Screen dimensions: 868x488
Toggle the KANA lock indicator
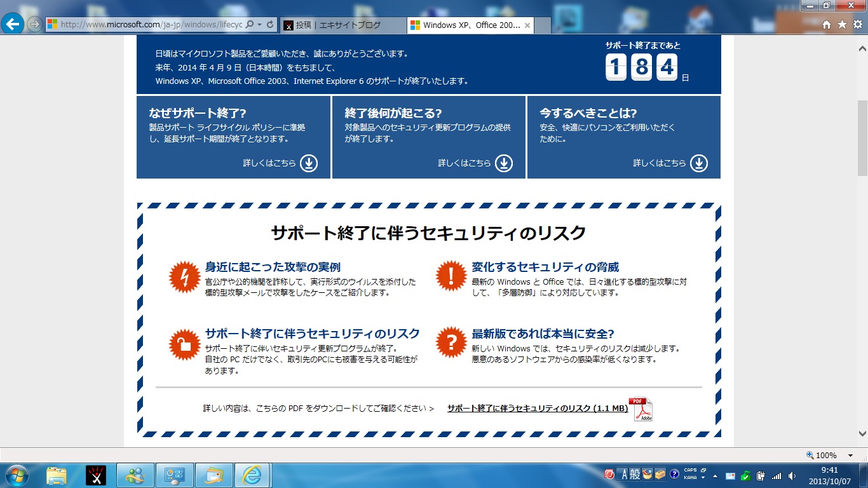tap(690, 477)
